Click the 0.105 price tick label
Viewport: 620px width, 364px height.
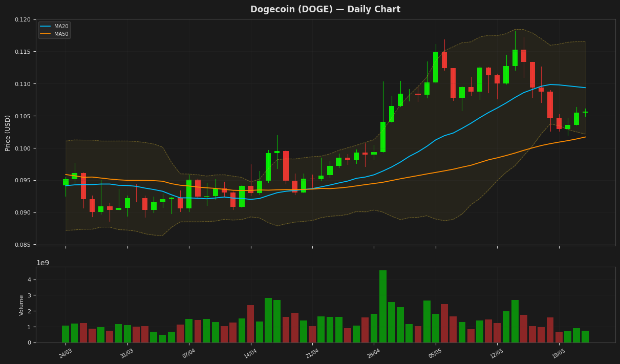point(23,116)
